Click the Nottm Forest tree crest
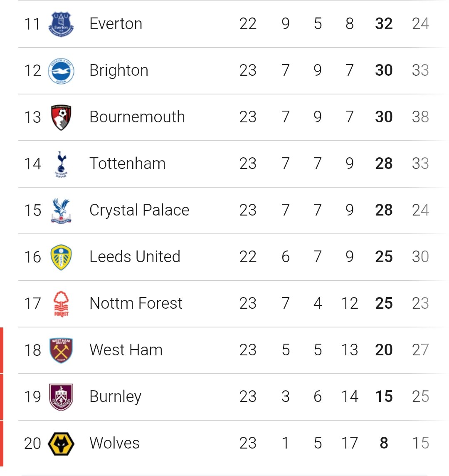This screenshot has width=449, height=476. click(x=61, y=304)
